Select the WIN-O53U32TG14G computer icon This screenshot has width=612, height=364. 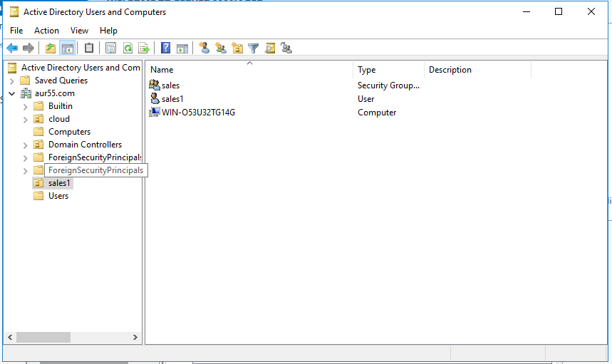(x=155, y=112)
